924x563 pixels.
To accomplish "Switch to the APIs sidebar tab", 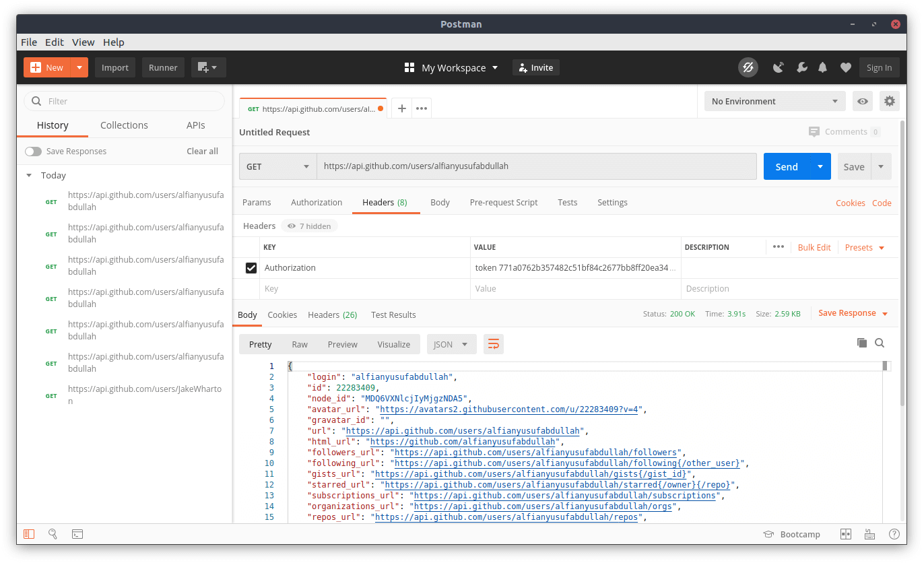I will pyautogui.click(x=196, y=125).
